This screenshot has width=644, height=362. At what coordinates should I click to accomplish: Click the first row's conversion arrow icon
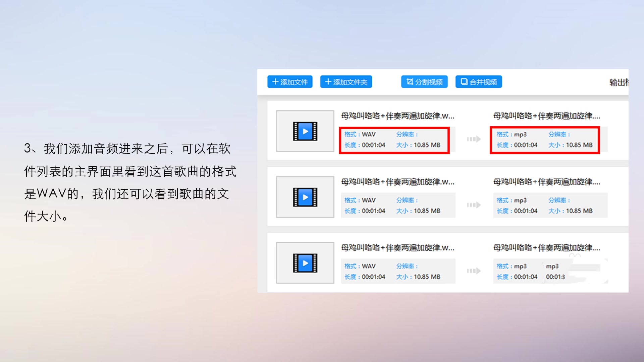(474, 139)
